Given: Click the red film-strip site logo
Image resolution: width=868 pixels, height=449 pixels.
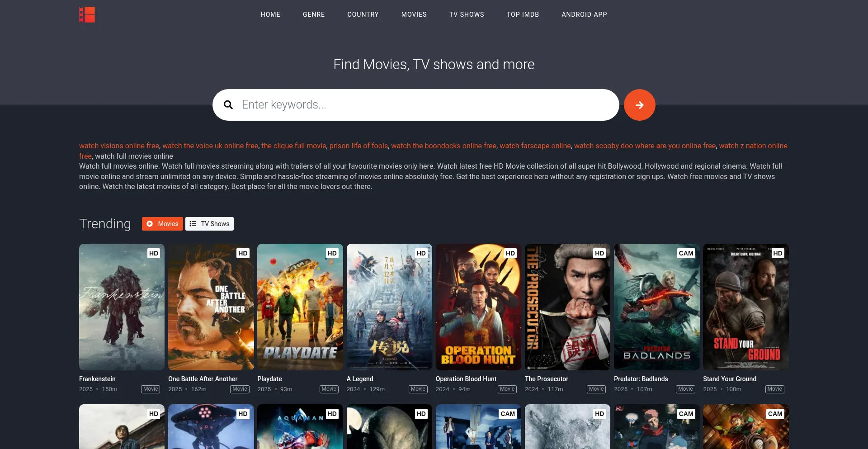Looking at the screenshot, I should (x=87, y=14).
